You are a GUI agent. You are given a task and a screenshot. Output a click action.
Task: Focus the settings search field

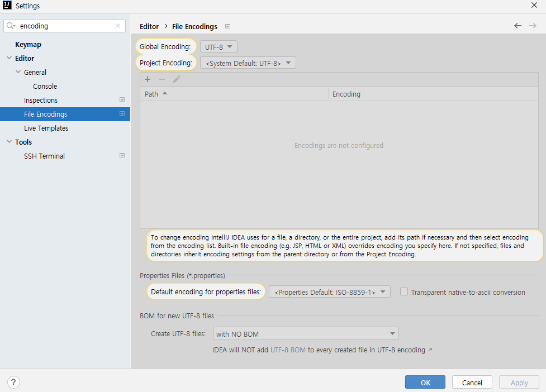[x=64, y=26]
